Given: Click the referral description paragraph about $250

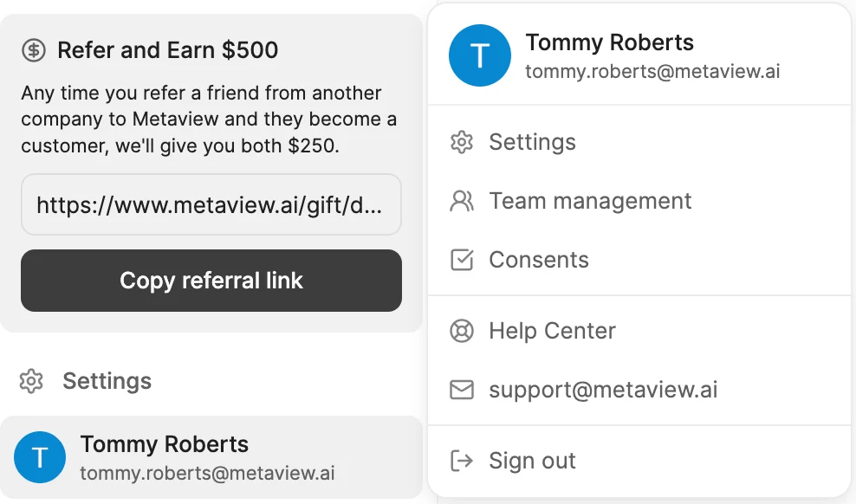Looking at the screenshot, I should [x=209, y=120].
